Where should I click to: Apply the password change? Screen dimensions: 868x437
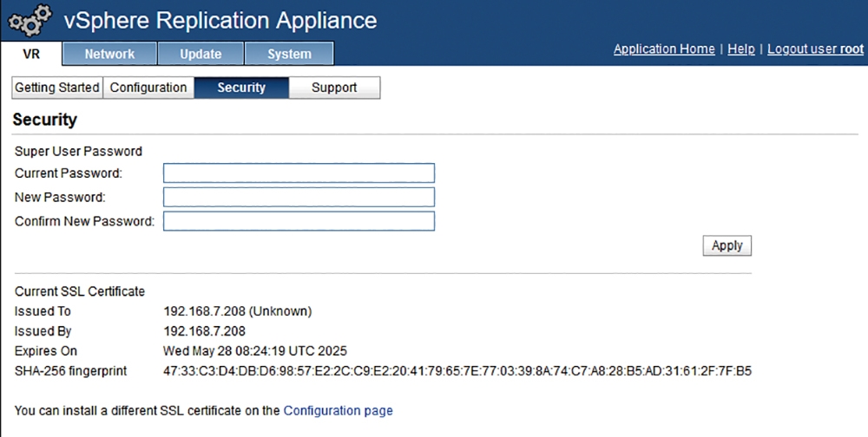[x=727, y=245]
